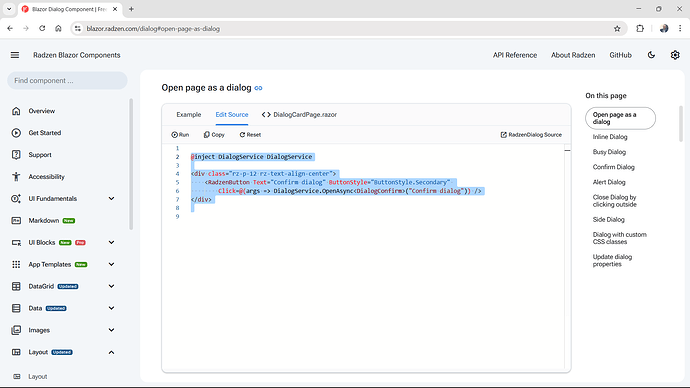Select the Edit Source tab
This screenshot has width=690, height=388.
(232, 114)
